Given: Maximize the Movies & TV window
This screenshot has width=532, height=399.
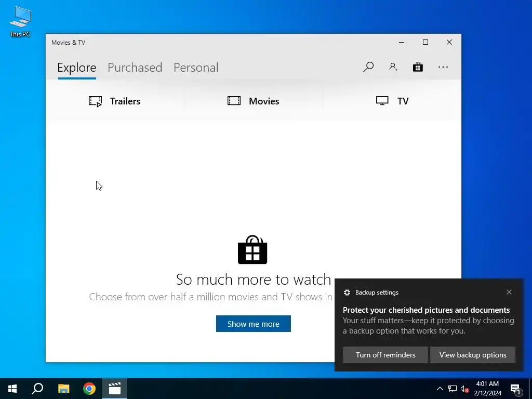Looking at the screenshot, I should coord(425,42).
